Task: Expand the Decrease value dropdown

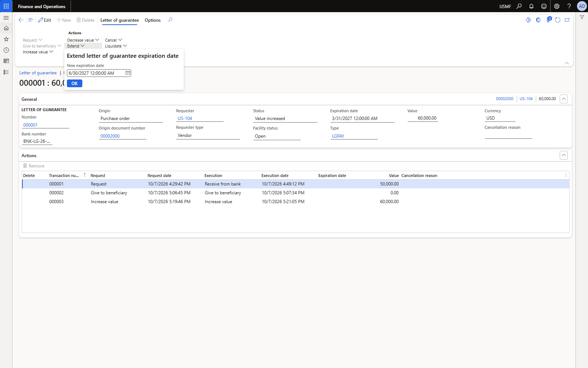Action: tap(83, 40)
